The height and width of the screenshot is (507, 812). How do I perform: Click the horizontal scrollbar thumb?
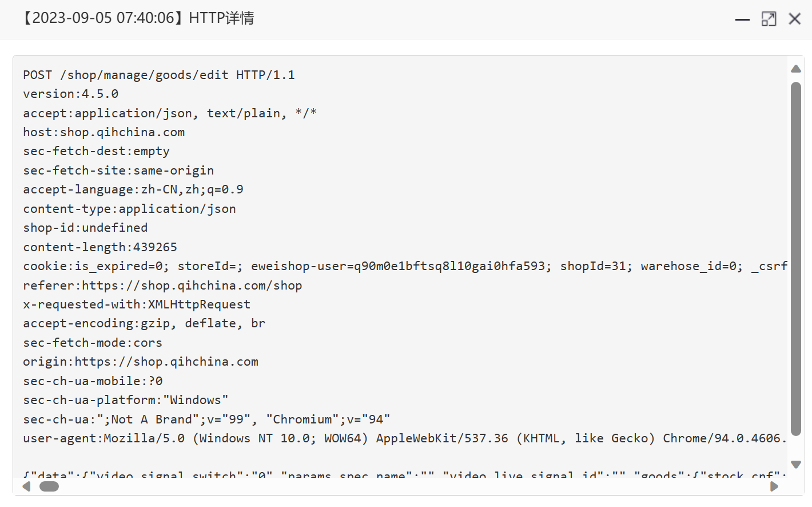point(49,486)
